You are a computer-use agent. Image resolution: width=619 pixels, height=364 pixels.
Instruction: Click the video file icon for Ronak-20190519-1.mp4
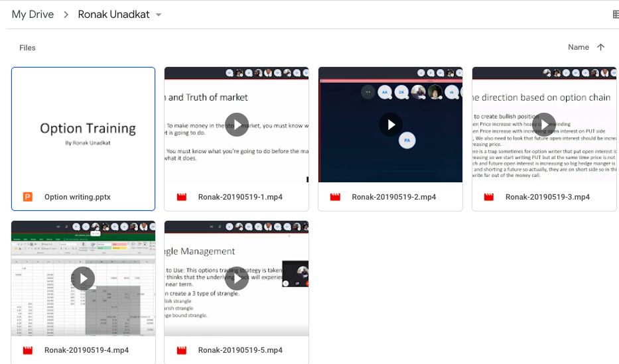tap(181, 197)
